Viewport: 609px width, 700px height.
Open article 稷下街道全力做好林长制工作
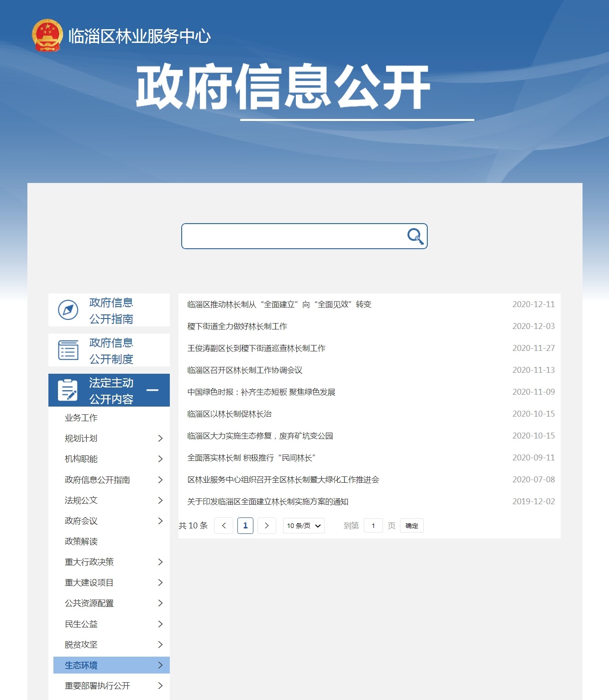tap(237, 326)
